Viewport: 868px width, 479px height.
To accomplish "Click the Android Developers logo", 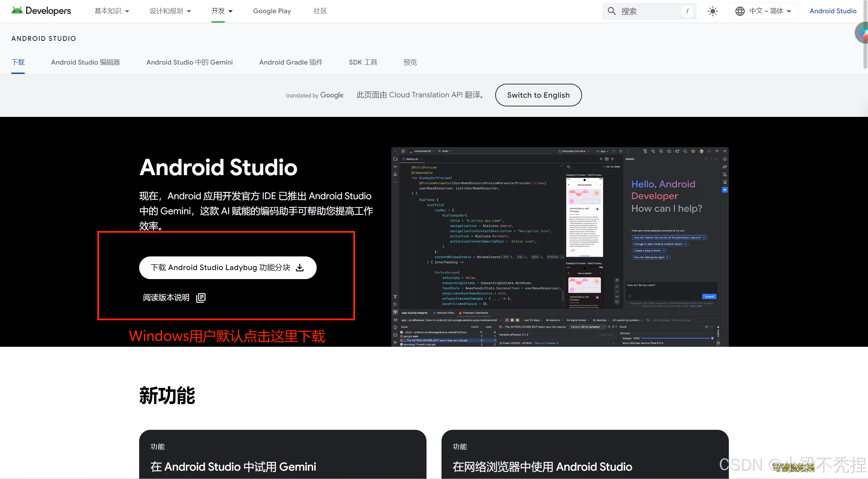I will [x=41, y=11].
